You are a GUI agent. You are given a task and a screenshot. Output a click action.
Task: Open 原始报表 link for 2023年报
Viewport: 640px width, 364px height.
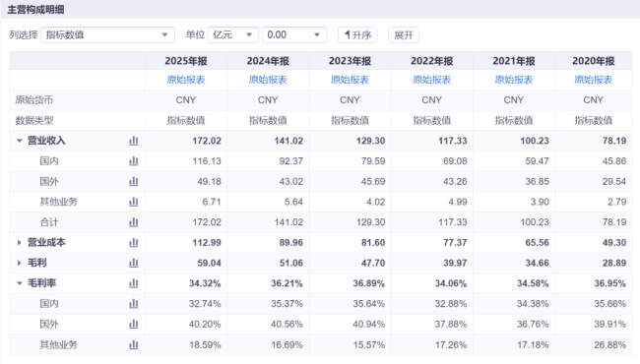(350, 80)
